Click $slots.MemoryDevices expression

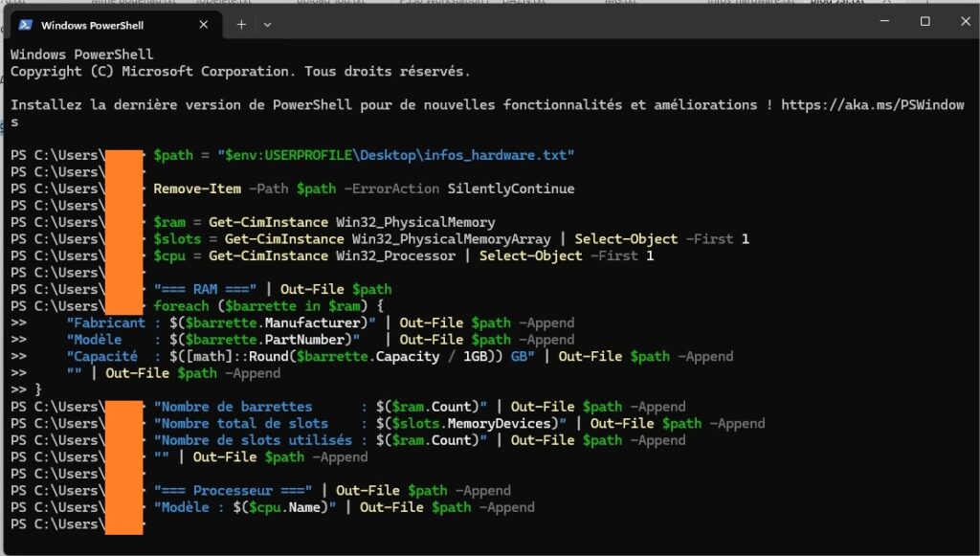tap(471, 424)
